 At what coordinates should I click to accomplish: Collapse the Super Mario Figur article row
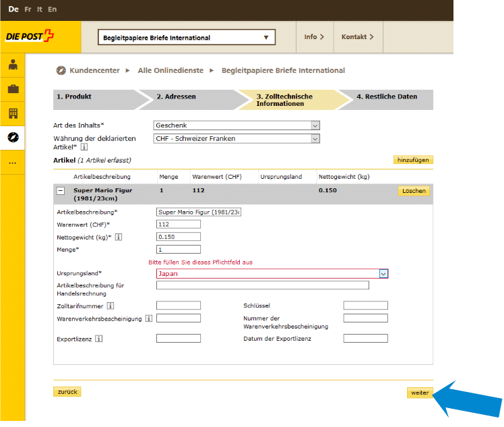point(61,191)
